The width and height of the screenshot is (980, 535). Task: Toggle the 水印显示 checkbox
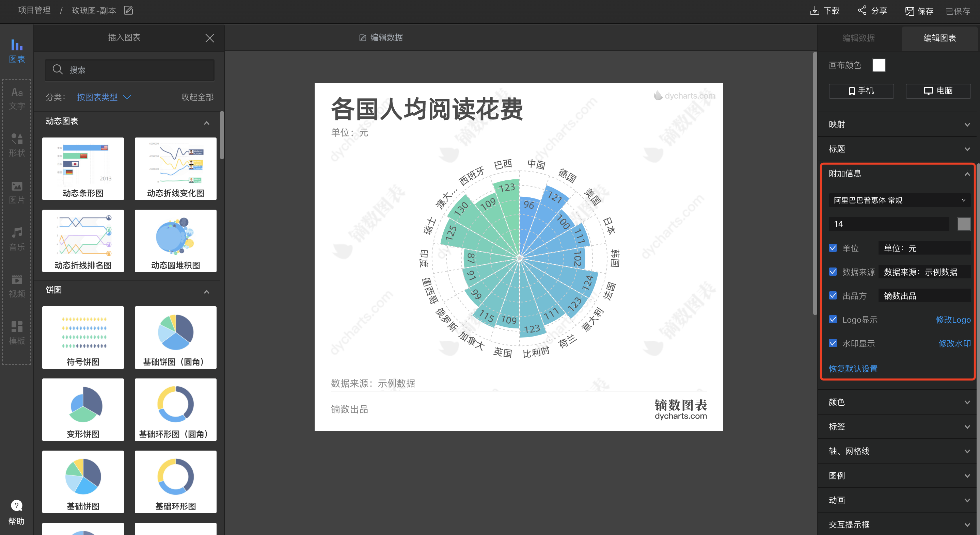pyautogui.click(x=833, y=343)
